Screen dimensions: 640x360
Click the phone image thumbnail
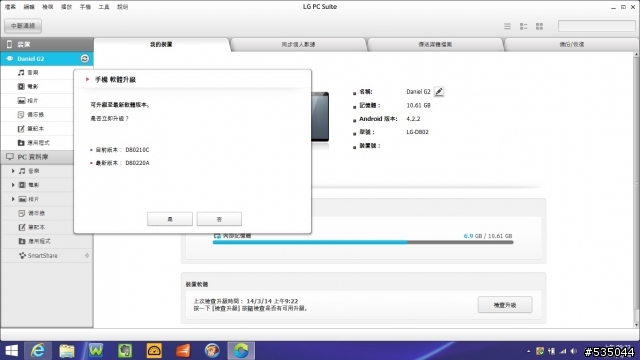[x=320, y=117]
